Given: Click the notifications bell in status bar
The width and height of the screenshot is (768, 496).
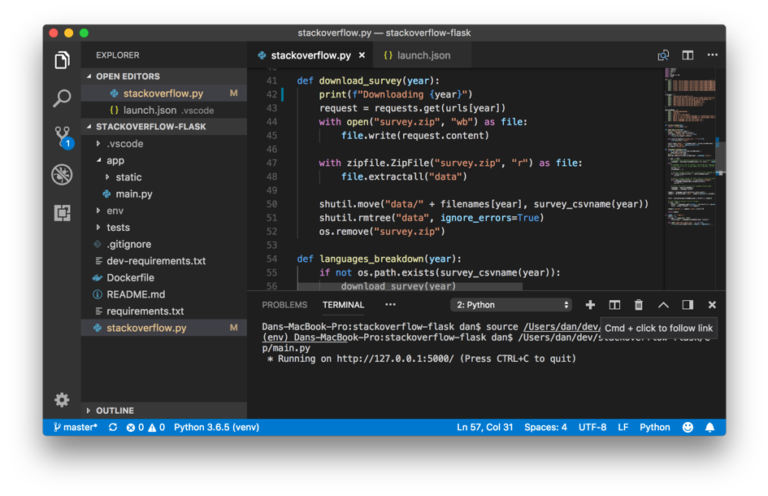Looking at the screenshot, I should [x=710, y=427].
